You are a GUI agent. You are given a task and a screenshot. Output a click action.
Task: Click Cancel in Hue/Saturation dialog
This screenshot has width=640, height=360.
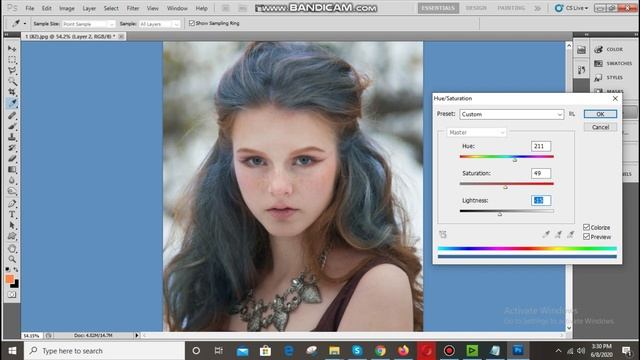click(x=600, y=127)
